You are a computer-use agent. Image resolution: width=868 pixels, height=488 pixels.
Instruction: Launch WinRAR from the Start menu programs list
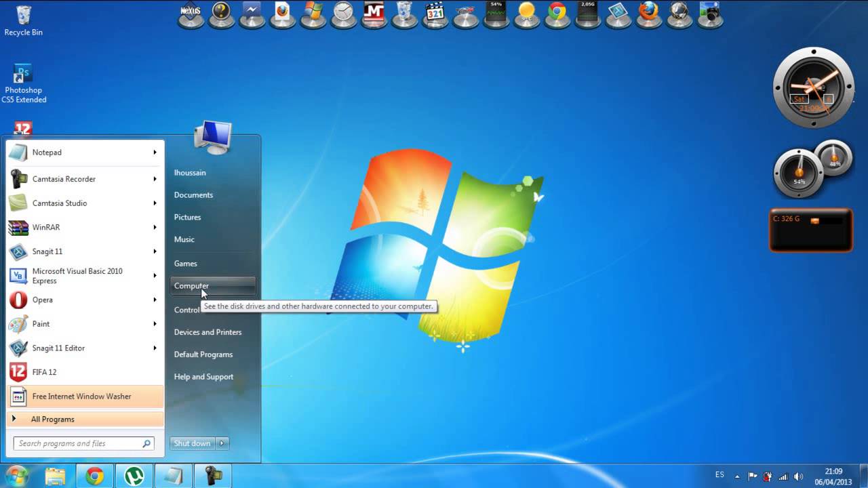click(x=85, y=227)
